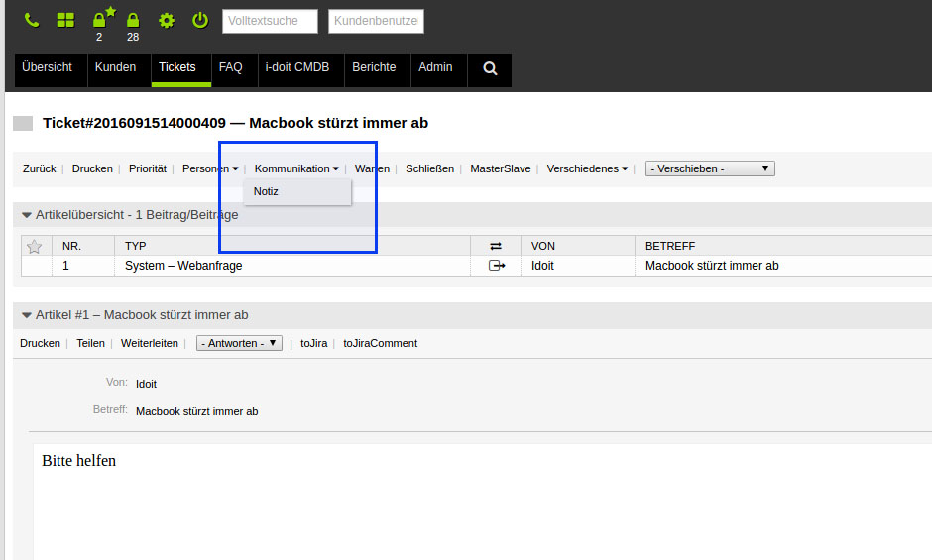Click the Bitte helfen message body
Viewport: 932px width, 560px height.
coord(79,461)
